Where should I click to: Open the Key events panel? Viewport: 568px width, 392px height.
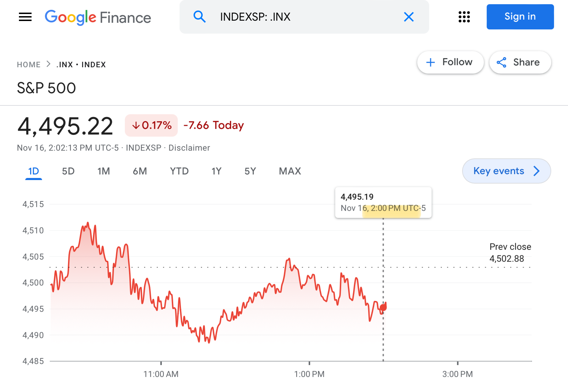click(x=507, y=171)
